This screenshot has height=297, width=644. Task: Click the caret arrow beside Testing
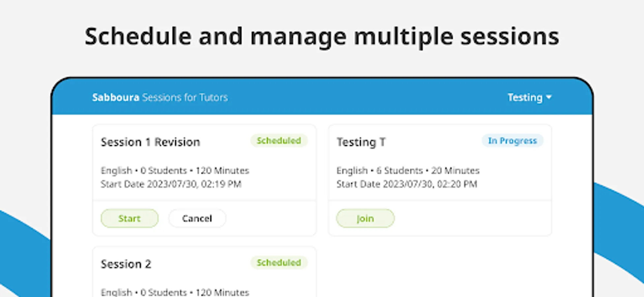(x=549, y=97)
